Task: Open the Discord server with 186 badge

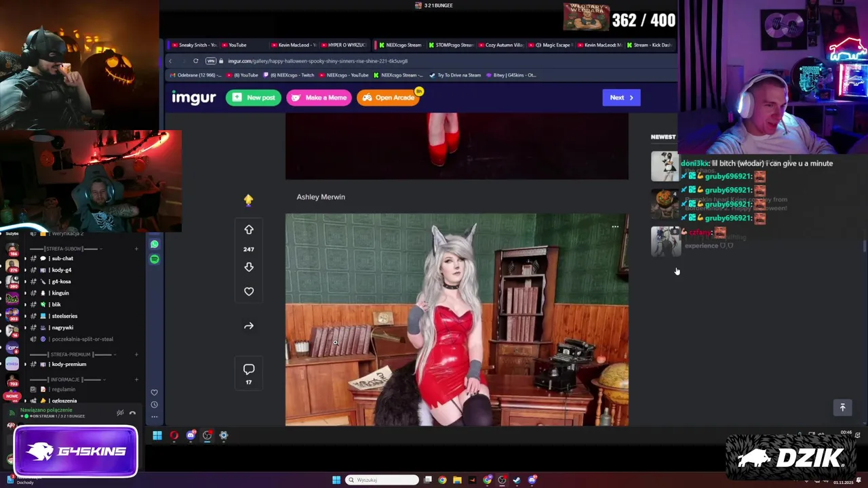Action: tap(12, 248)
